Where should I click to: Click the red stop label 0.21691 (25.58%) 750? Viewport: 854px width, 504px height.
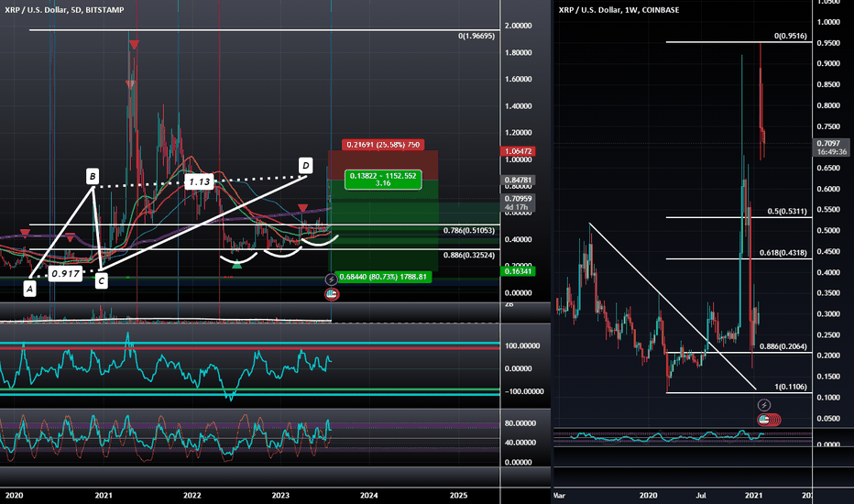pos(383,145)
